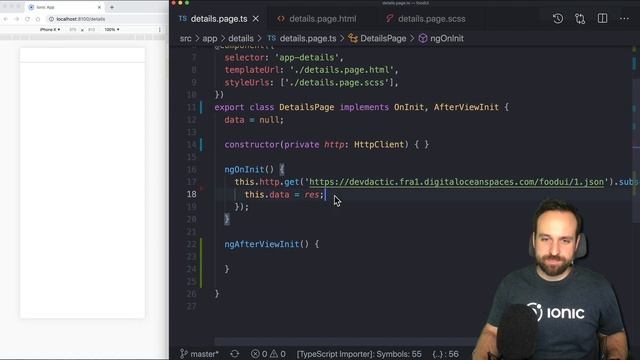Viewport: 640px width, 360px height.
Task: Click styleUrls './details.page.scss' line
Action: tap(311, 82)
